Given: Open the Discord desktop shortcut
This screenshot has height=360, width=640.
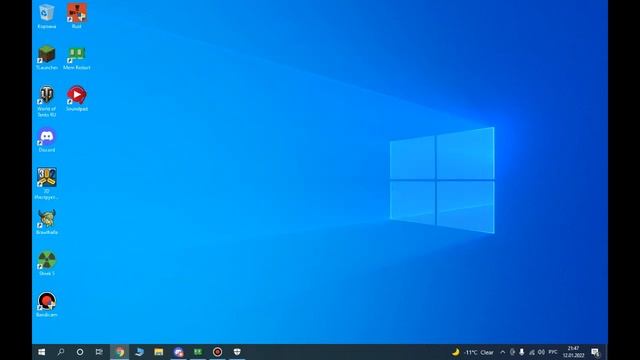Looking at the screenshot, I should (x=47, y=140).
